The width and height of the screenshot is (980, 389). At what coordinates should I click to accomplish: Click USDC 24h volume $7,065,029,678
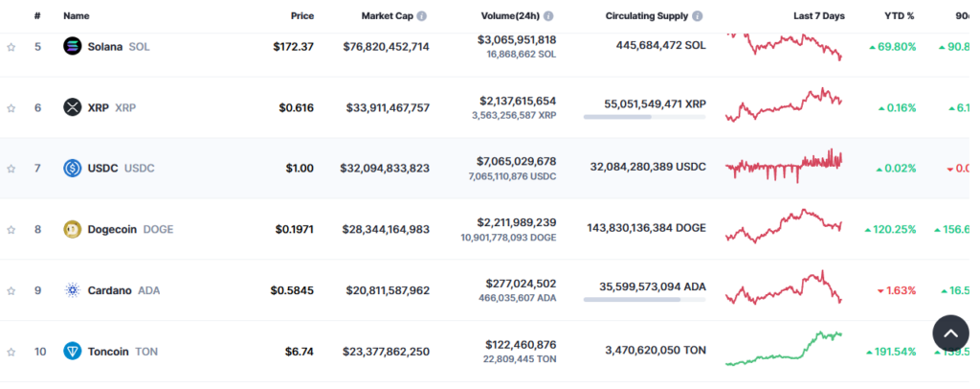tap(518, 161)
